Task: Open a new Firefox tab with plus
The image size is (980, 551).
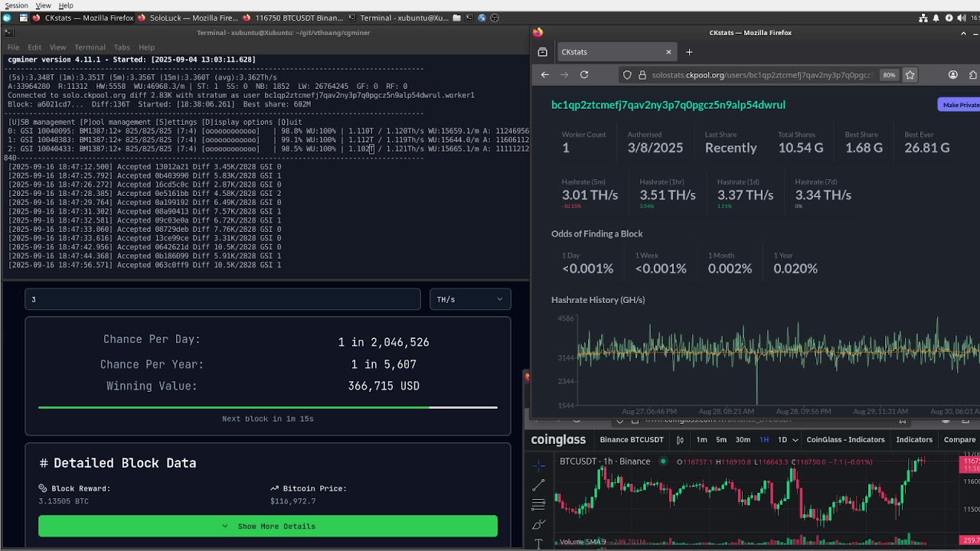Action: (x=689, y=52)
